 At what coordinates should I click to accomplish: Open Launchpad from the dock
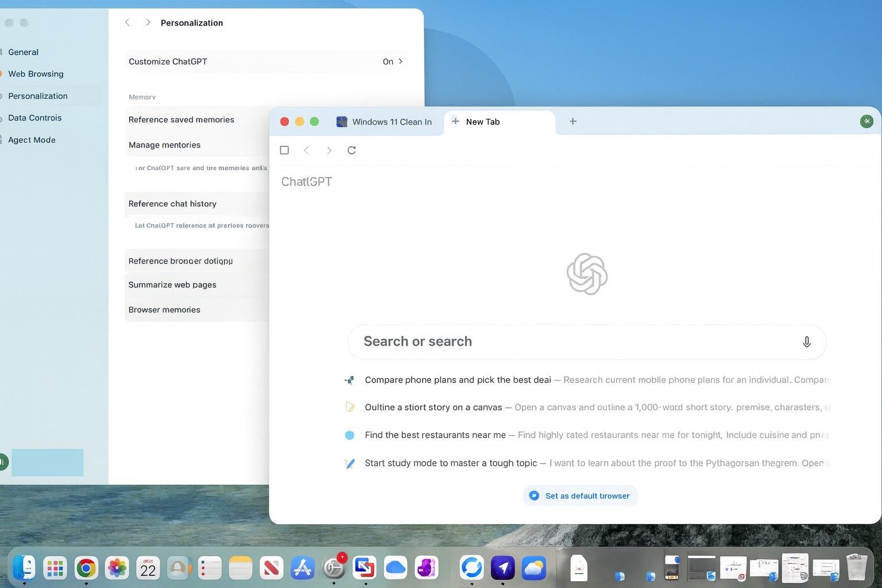coord(55,568)
